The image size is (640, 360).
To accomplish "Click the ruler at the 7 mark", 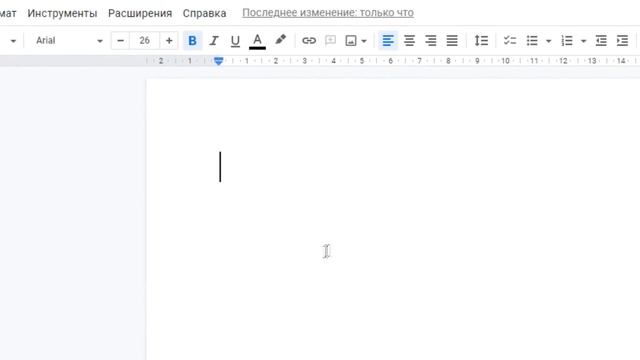I will click(419, 61).
